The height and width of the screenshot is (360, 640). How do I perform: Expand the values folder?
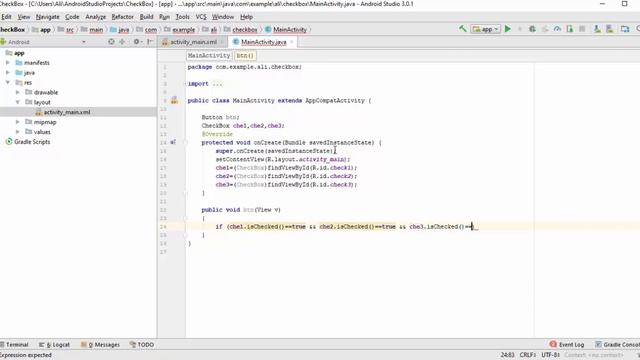[18, 132]
